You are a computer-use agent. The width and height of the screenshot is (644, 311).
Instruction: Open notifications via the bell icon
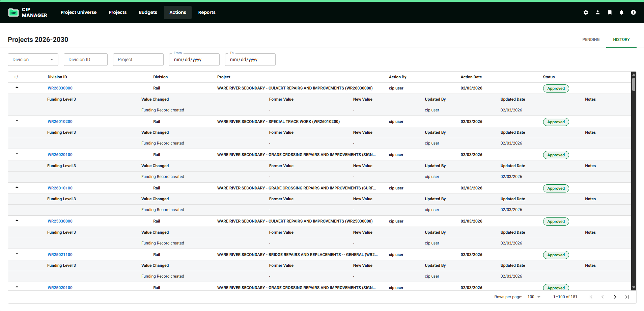(621, 12)
